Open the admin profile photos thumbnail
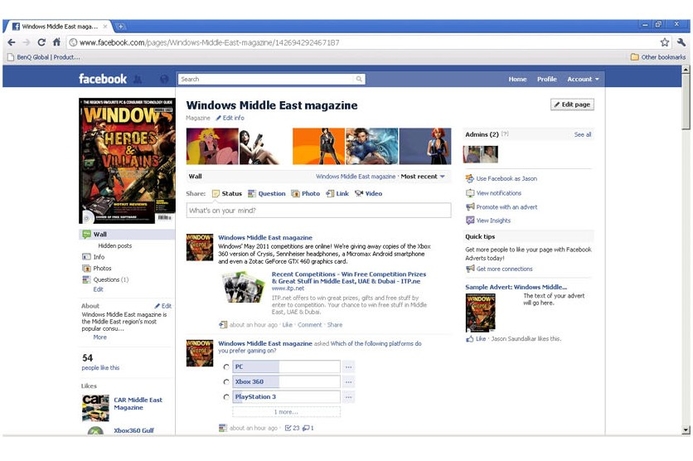The height and width of the screenshot is (461, 693). (480, 154)
